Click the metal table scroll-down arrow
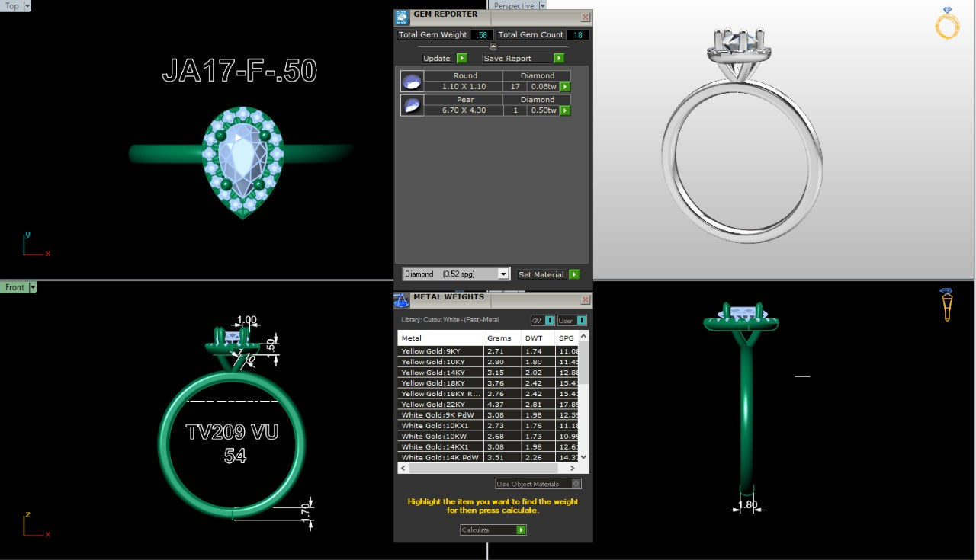Viewport: 976px width, 560px height. click(584, 457)
